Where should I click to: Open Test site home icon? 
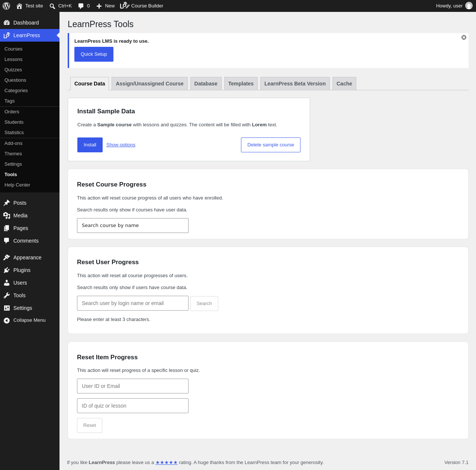coord(19,6)
